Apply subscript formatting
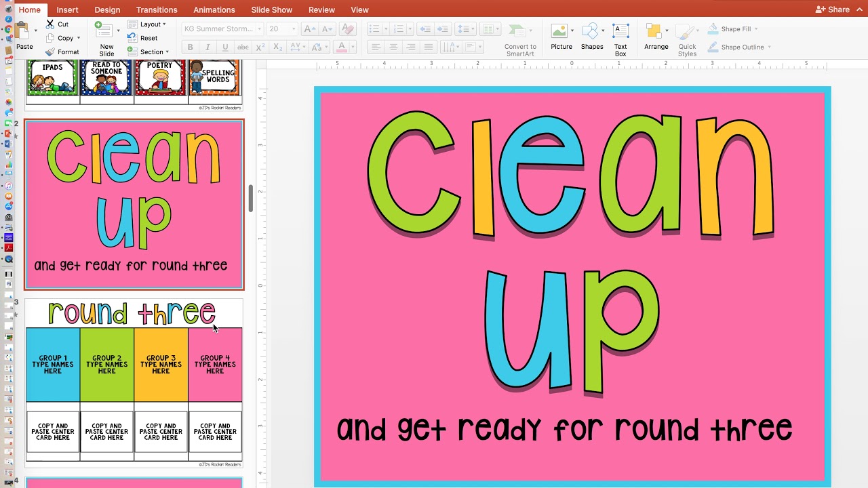The height and width of the screenshot is (488, 868). [x=277, y=47]
